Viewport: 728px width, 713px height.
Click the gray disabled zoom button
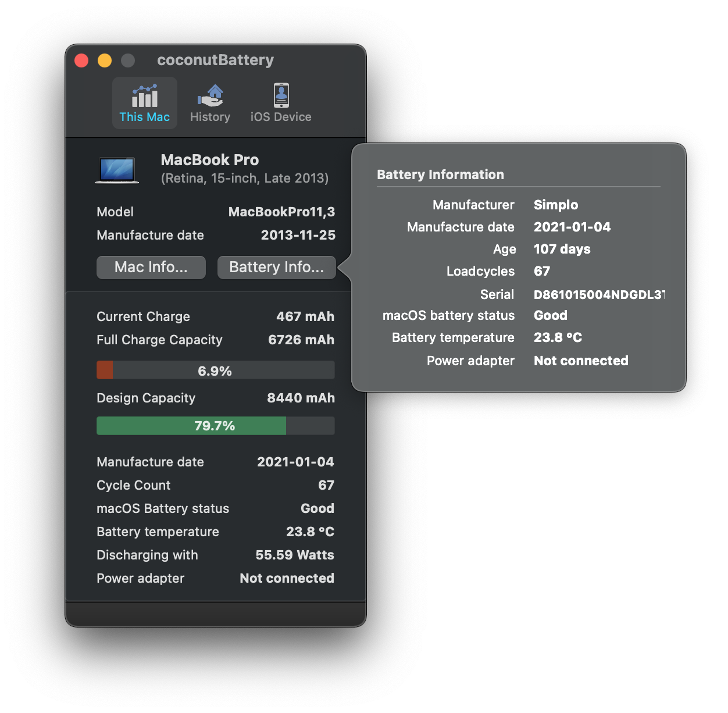click(128, 60)
